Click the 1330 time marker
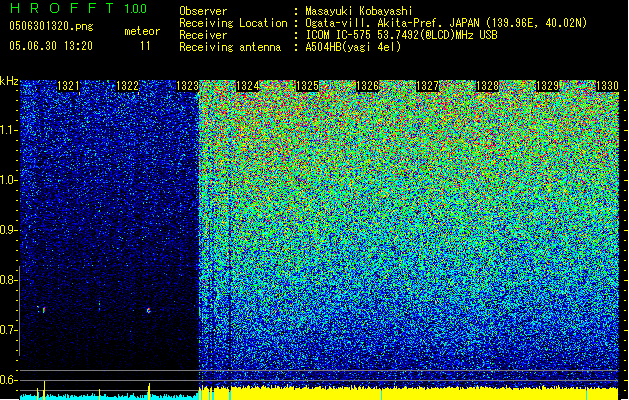The width and height of the screenshot is (629, 400). tap(607, 86)
